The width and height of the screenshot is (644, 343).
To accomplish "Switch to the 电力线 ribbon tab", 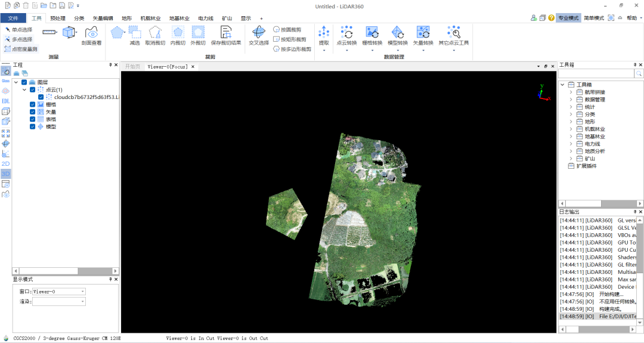I will (x=206, y=18).
